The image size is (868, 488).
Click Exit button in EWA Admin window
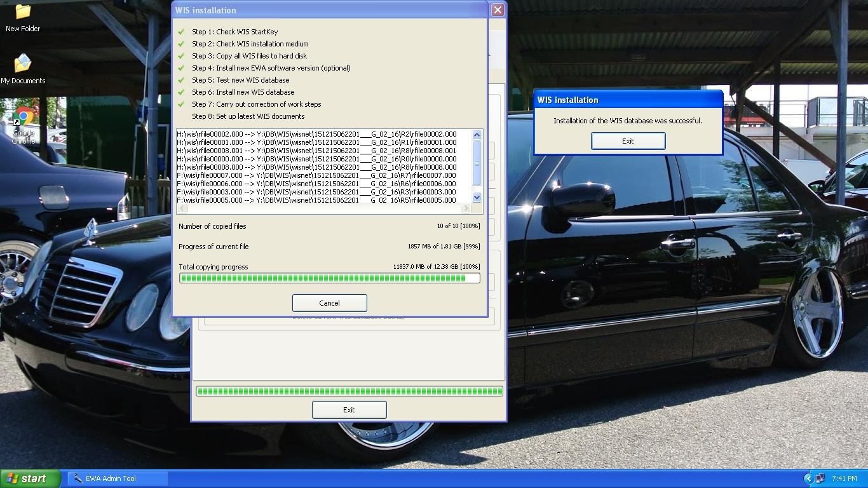349,410
